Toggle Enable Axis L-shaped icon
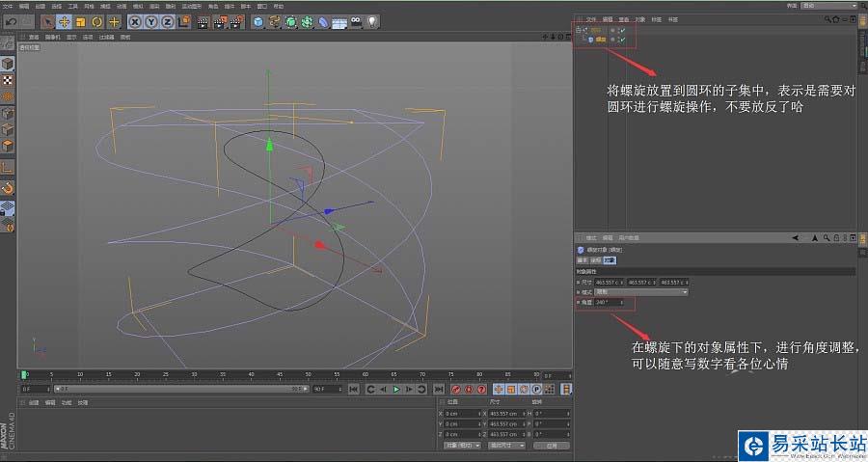868x462 pixels. (7, 167)
